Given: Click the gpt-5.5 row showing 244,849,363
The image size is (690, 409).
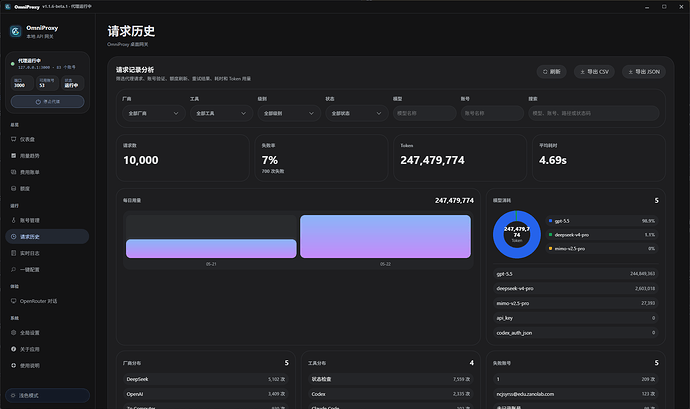Looking at the screenshot, I should (576, 274).
